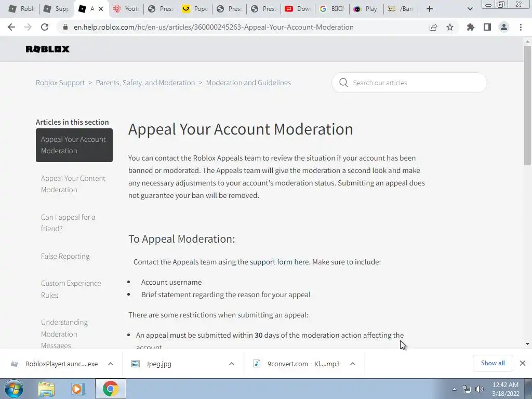The width and height of the screenshot is (532, 399).
Task: Select Appeal Your Account Moderation sidebar item
Action: point(74,145)
